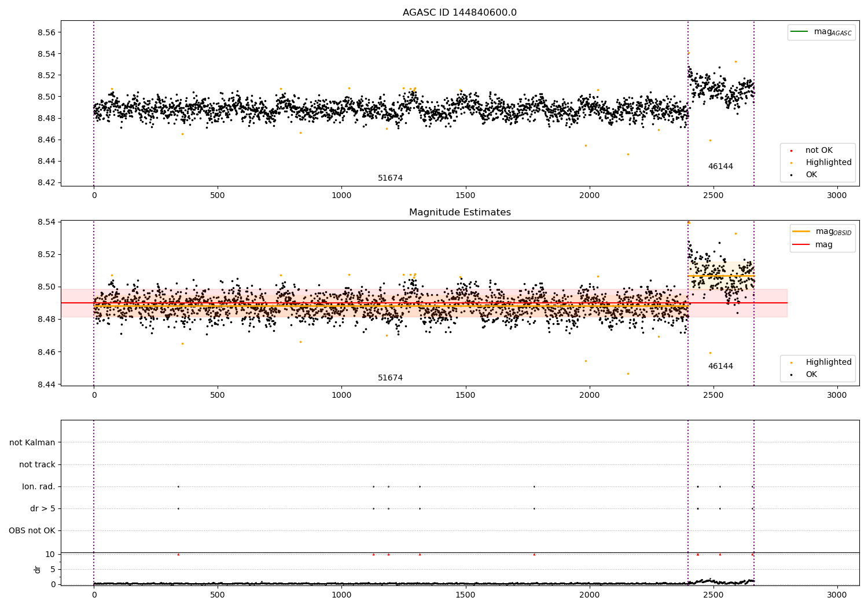The image size is (868, 608).
Task: Click the 'AGASC ID 144840600.0' plot title
Action: [x=459, y=13]
